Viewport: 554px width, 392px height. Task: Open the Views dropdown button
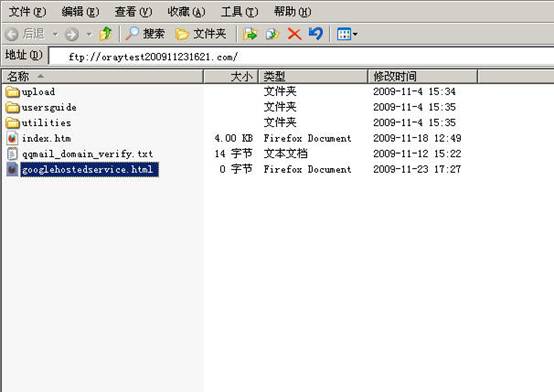click(347, 34)
